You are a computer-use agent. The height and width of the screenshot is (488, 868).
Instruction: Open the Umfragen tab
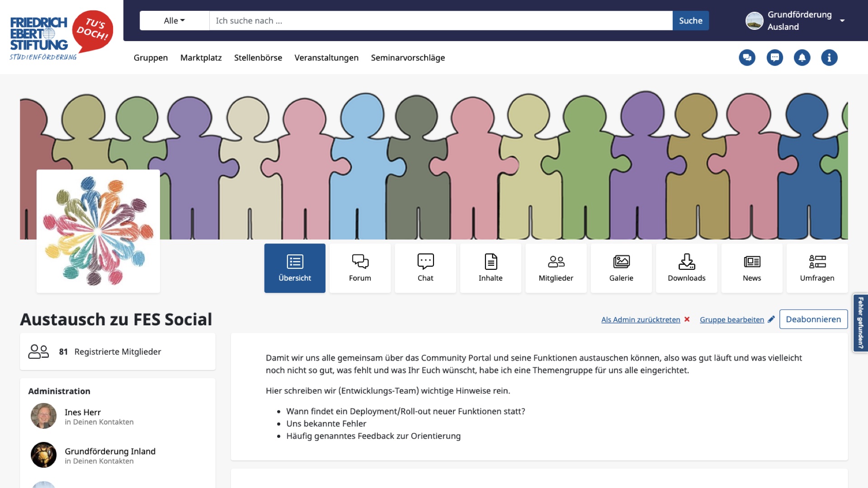(x=817, y=268)
